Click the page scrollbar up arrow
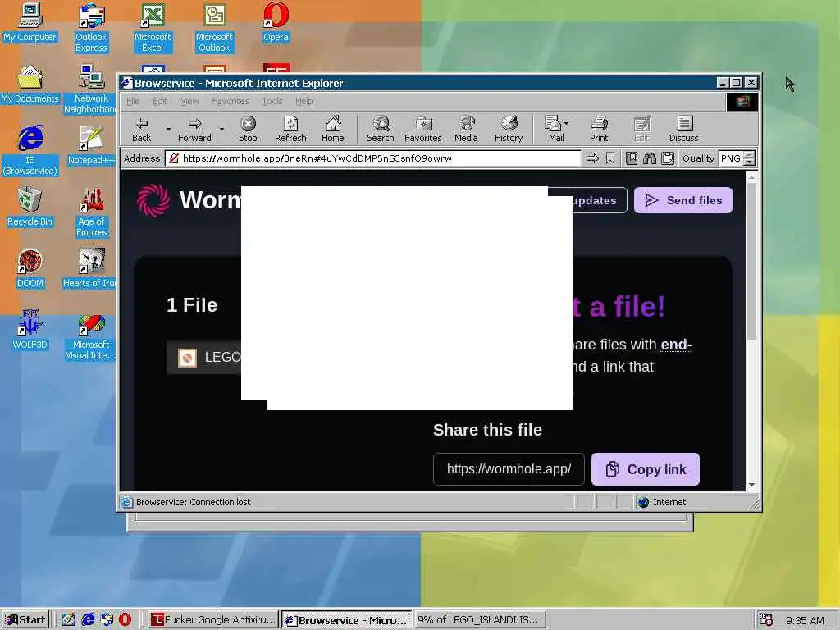The height and width of the screenshot is (630, 840). pyautogui.click(x=751, y=177)
